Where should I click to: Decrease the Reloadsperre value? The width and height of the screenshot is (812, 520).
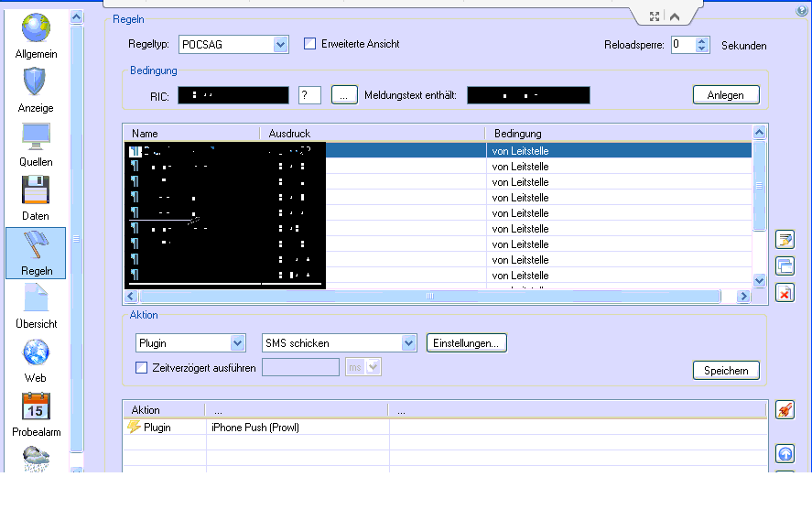click(702, 49)
